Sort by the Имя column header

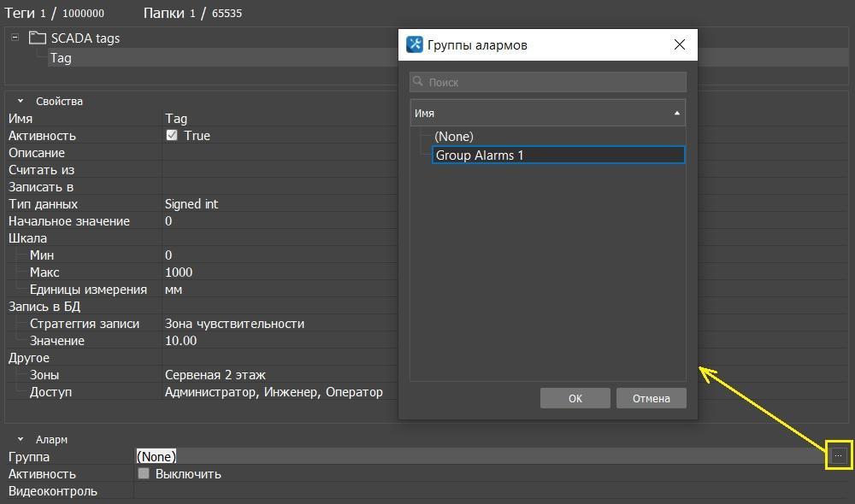(547, 113)
